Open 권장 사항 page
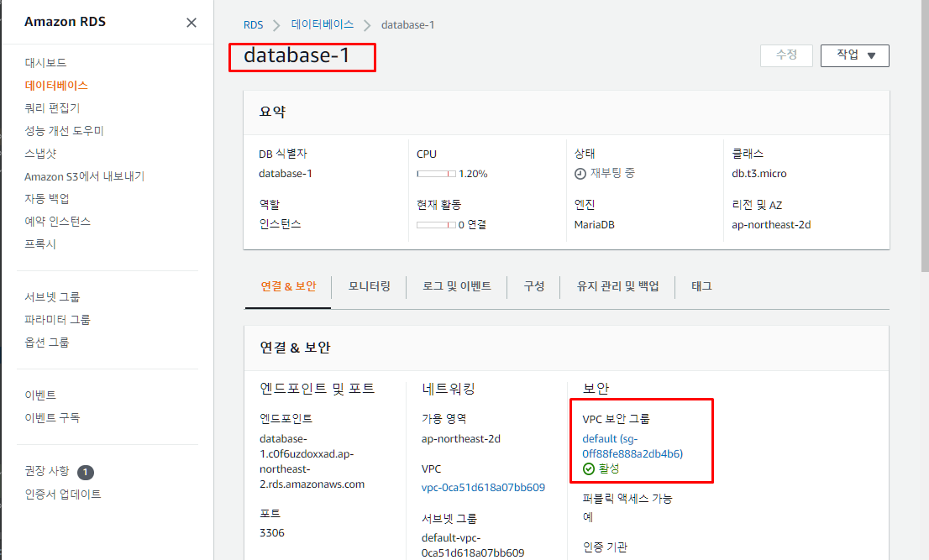The width and height of the screenshot is (929, 560). pos(47,471)
